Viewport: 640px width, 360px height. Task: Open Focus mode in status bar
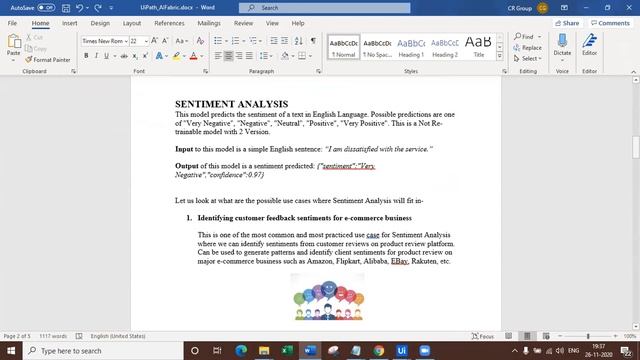coord(483,336)
